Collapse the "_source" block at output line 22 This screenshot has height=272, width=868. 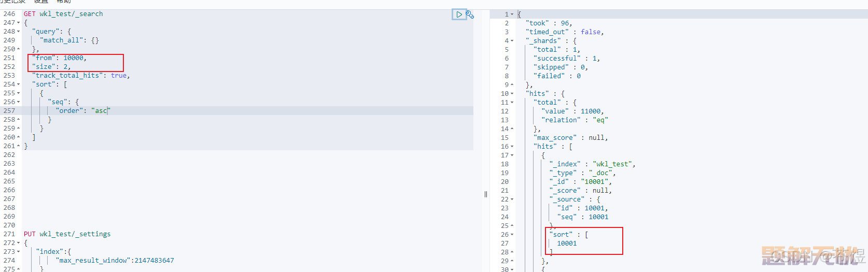pos(512,199)
